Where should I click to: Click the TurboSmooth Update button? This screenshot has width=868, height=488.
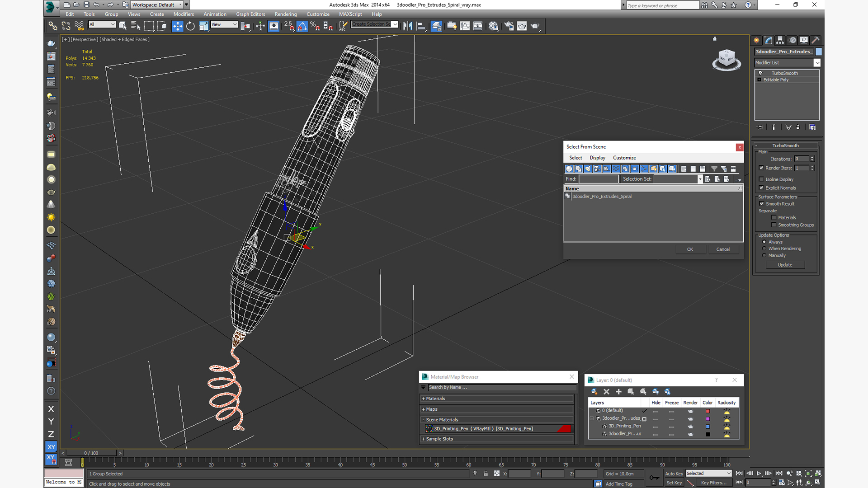tap(785, 265)
